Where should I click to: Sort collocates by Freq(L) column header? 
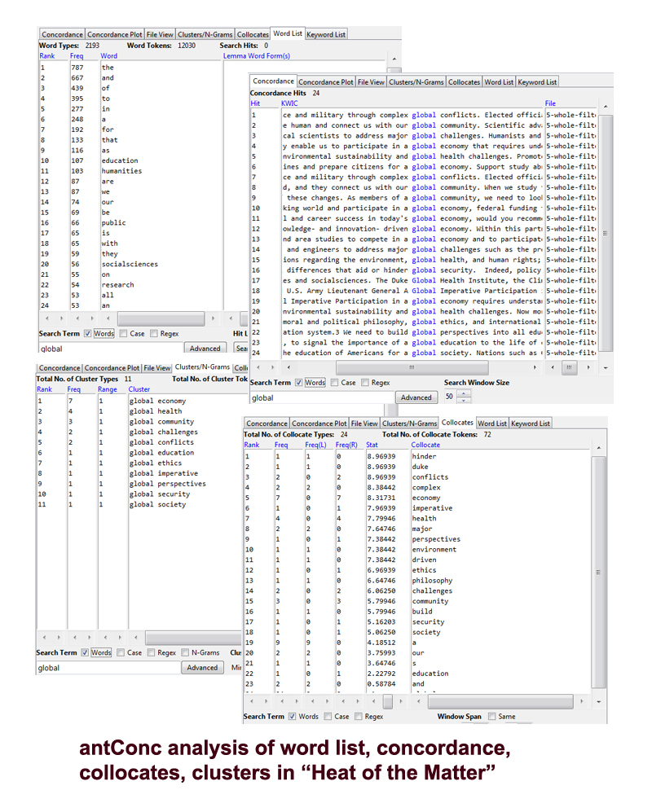(315, 445)
